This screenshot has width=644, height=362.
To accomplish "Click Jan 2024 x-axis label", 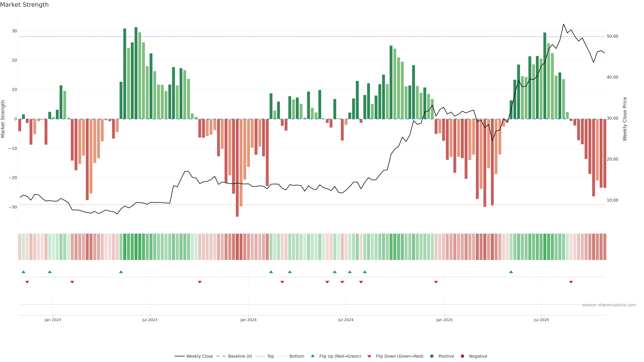I will [x=248, y=320].
